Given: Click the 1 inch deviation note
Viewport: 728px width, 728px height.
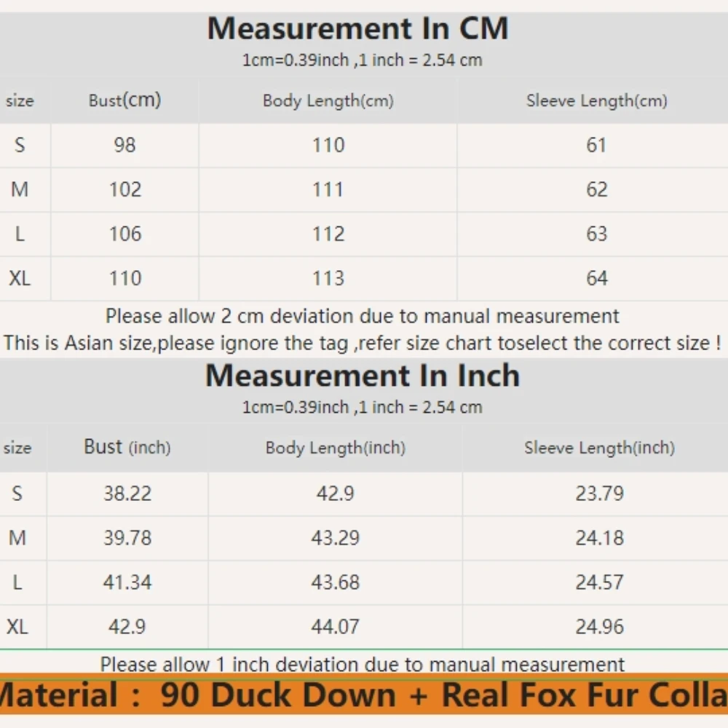Looking at the screenshot, I should (362, 664).
